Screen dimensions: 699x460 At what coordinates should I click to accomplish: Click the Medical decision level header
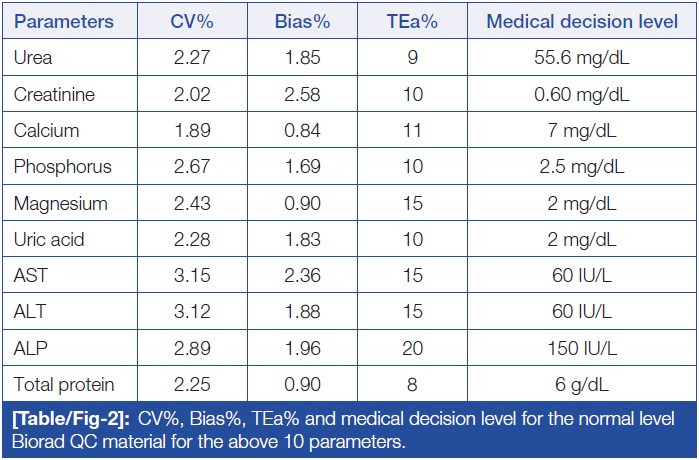[x=582, y=21]
